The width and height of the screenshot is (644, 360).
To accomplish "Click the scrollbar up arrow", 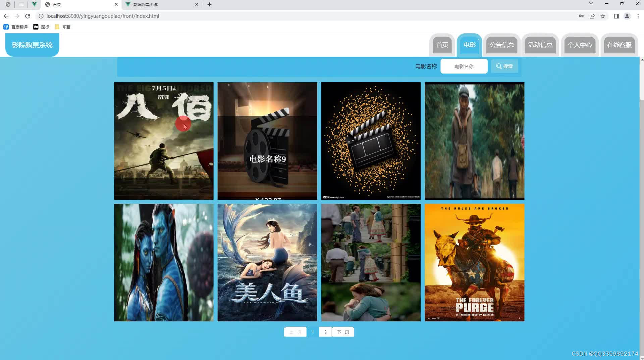I will [x=642, y=60].
